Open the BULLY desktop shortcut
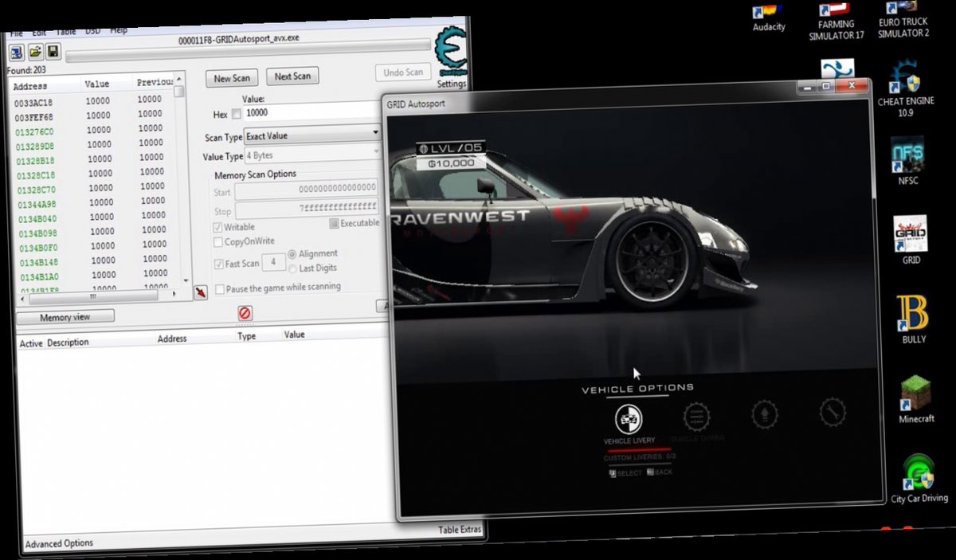The image size is (956, 560). coord(913,319)
